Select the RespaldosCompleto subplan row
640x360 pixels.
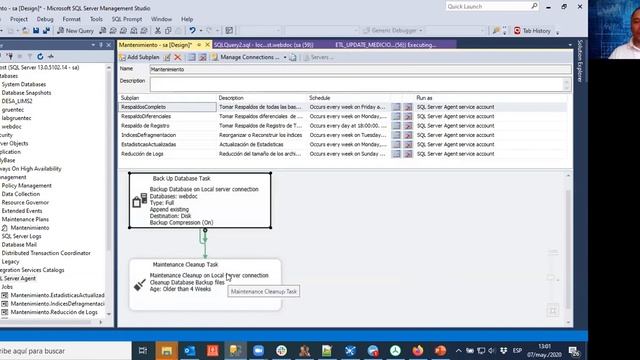(343, 107)
